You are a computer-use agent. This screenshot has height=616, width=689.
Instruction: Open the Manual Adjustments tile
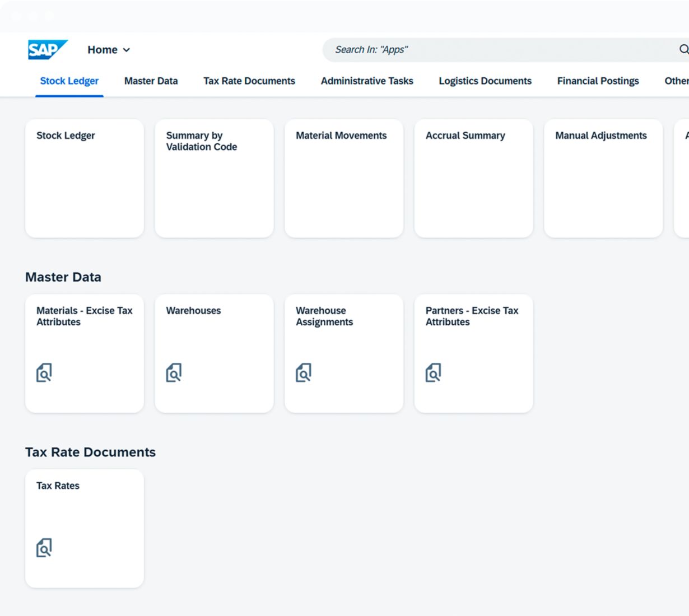[x=603, y=178]
